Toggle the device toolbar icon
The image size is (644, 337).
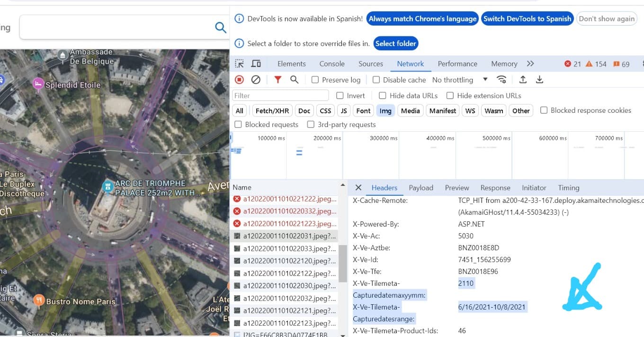(256, 64)
